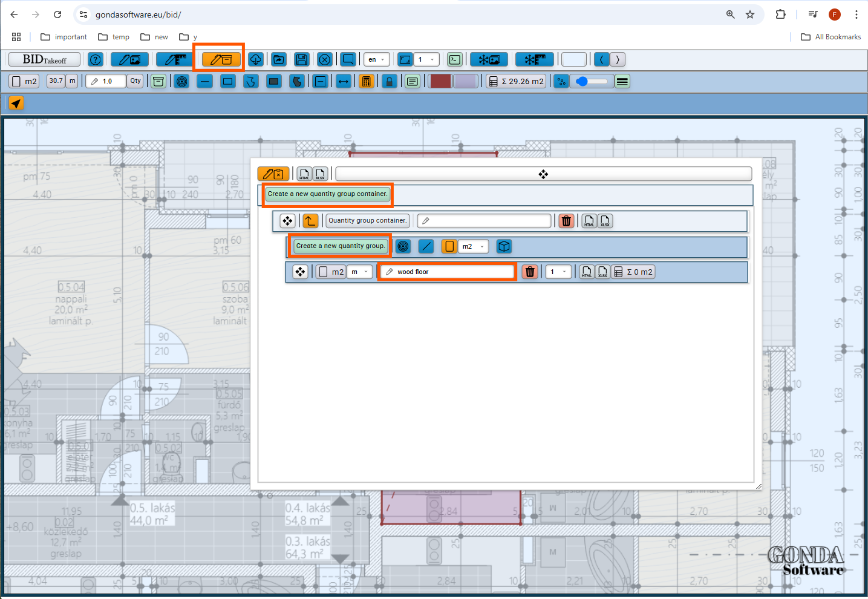Click the 30.7 length value button

pyautogui.click(x=56, y=81)
